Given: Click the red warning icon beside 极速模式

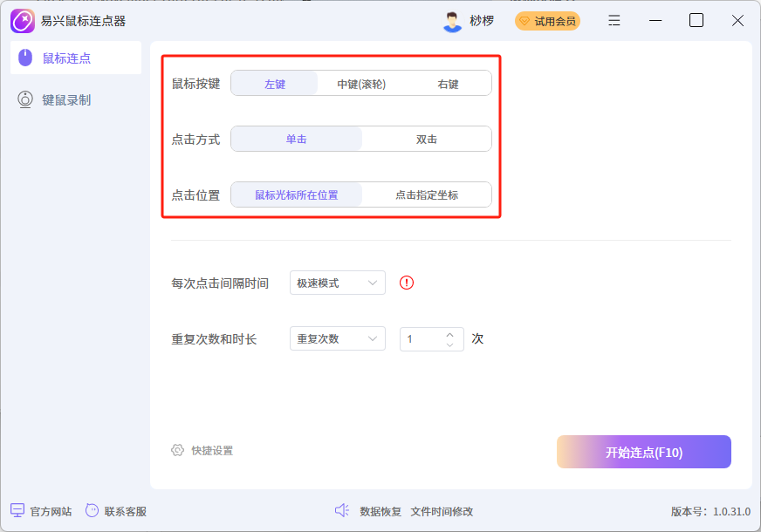Looking at the screenshot, I should [x=406, y=283].
